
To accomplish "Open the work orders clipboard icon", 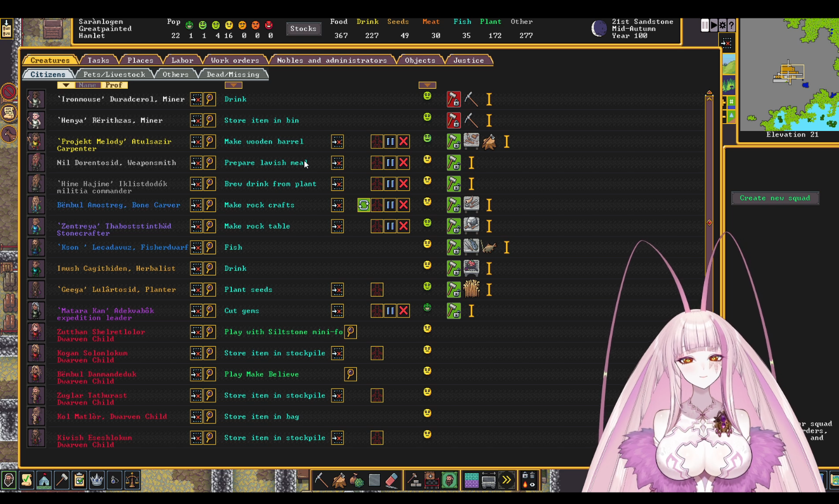I will (x=79, y=480).
